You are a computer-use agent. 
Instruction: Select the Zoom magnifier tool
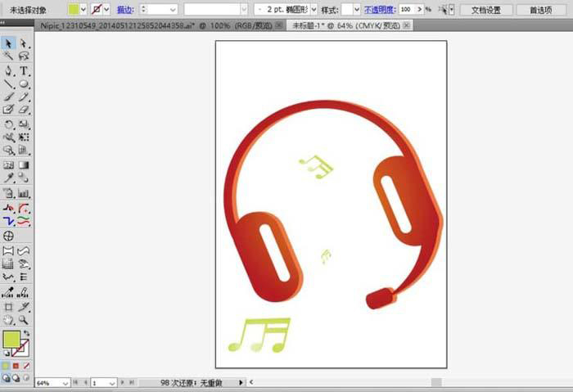[x=24, y=319]
